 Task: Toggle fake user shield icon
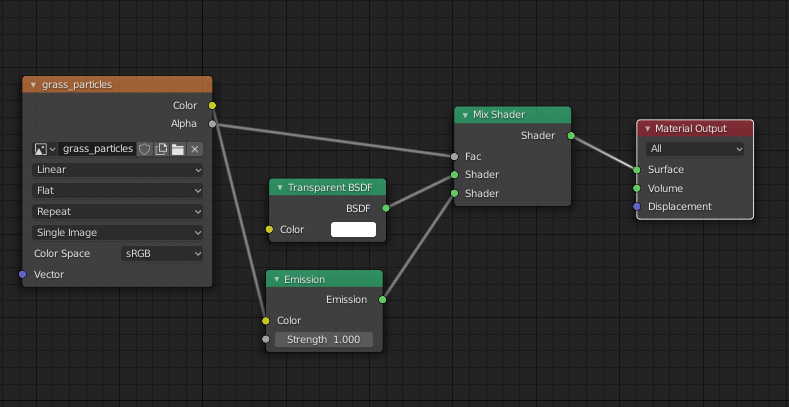coord(144,149)
